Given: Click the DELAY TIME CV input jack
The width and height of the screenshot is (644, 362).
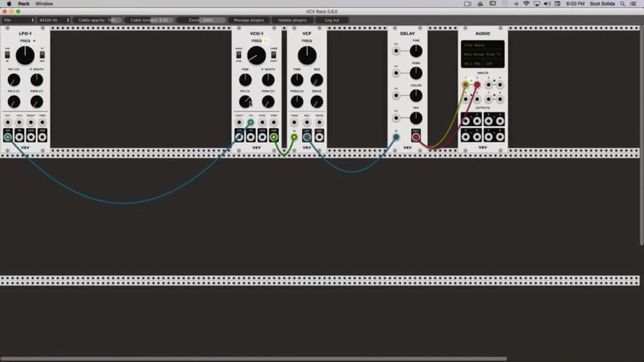Looking at the screenshot, I should point(396,51).
